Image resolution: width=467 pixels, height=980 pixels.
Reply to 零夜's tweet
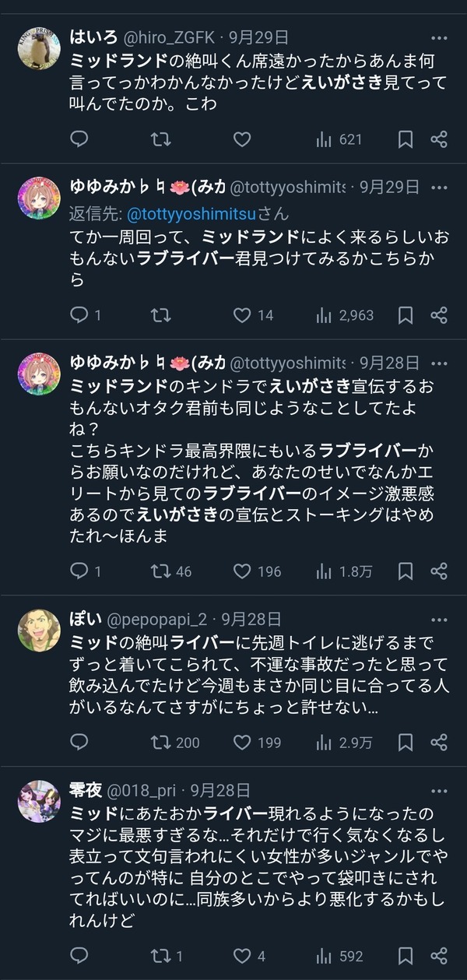tap(79, 956)
